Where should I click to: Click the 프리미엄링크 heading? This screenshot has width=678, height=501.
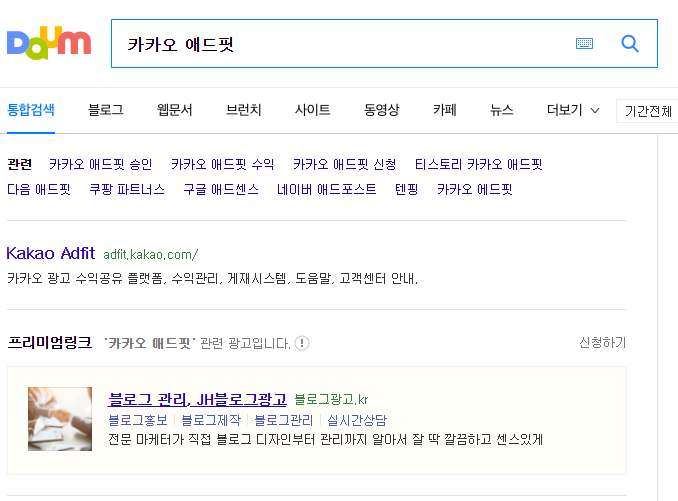tap(50, 342)
